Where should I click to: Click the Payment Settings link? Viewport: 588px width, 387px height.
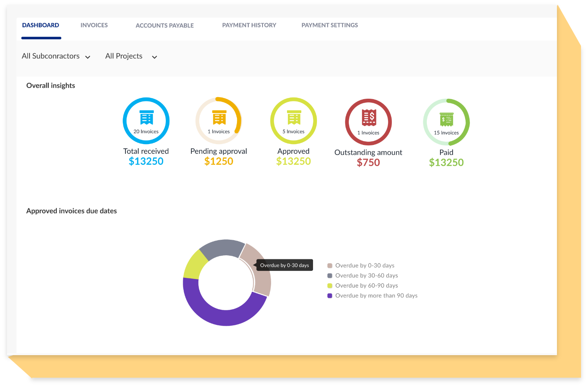[x=329, y=25]
